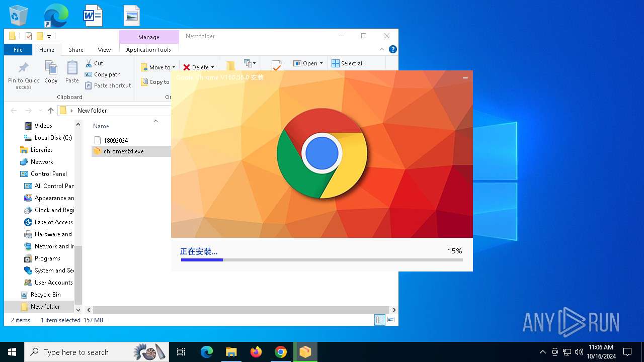This screenshot has height=362, width=644.
Task: Open File Explorer from the taskbar
Action: tap(231, 352)
